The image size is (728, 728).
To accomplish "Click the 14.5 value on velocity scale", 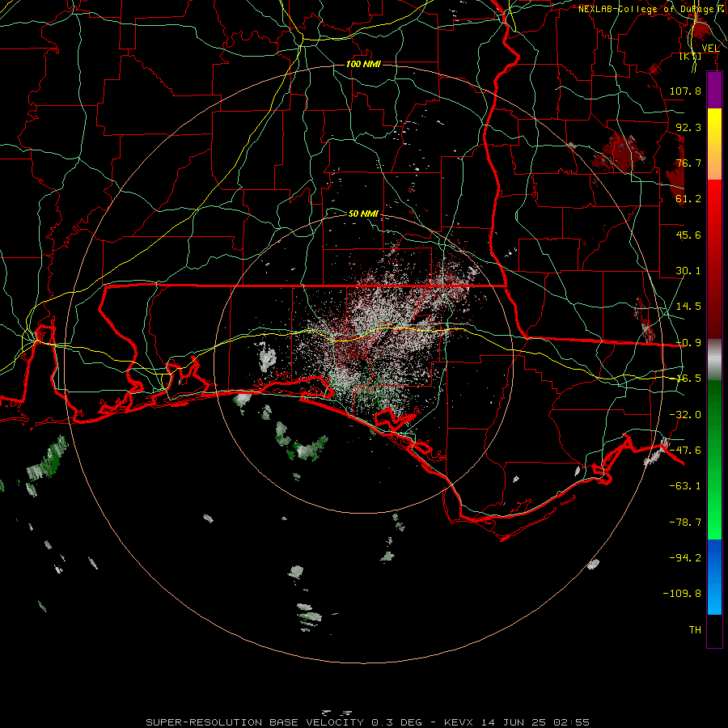I will (688, 307).
